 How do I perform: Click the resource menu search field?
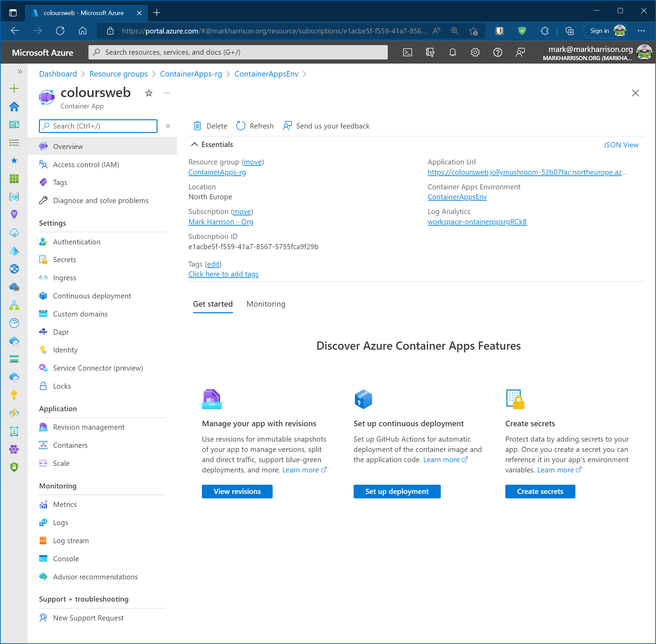coord(98,126)
